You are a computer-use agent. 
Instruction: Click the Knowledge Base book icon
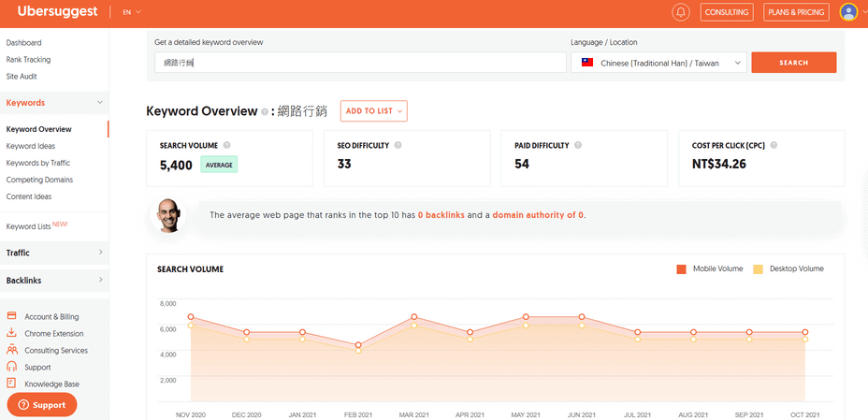point(11,383)
